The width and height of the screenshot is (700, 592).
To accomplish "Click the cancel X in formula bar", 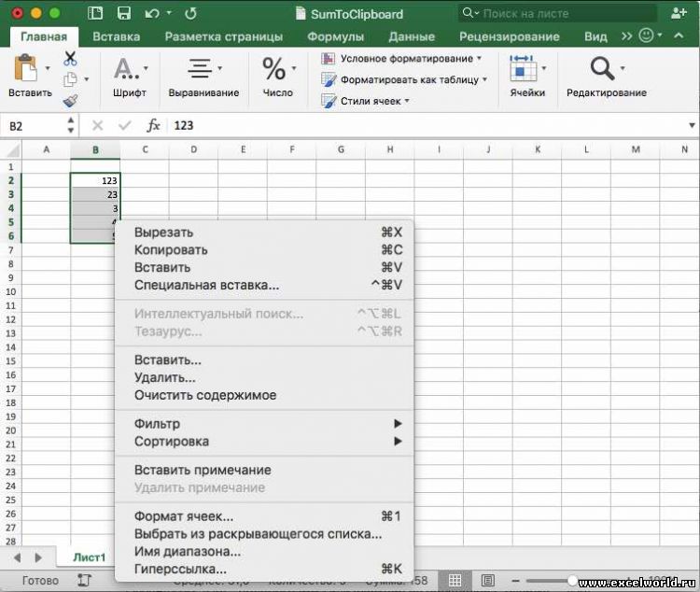I will [x=97, y=125].
